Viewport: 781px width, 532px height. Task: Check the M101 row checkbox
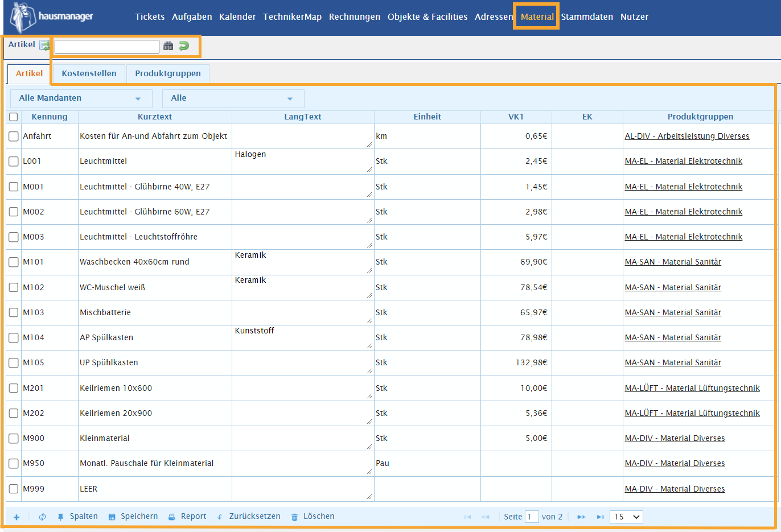pyautogui.click(x=14, y=262)
